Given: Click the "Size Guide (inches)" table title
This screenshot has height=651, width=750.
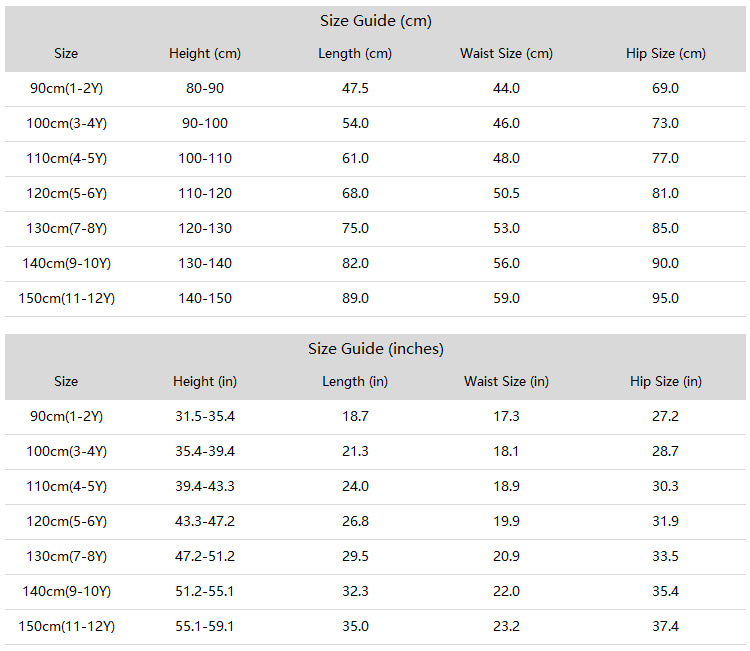Looking at the screenshot, I should coord(375,349).
